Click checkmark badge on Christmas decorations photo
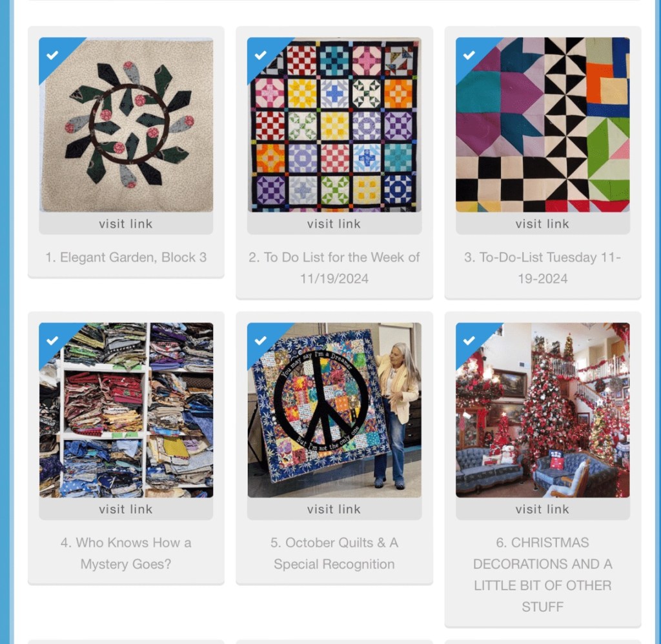The width and height of the screenshot is (661, 644). [469, 341]
